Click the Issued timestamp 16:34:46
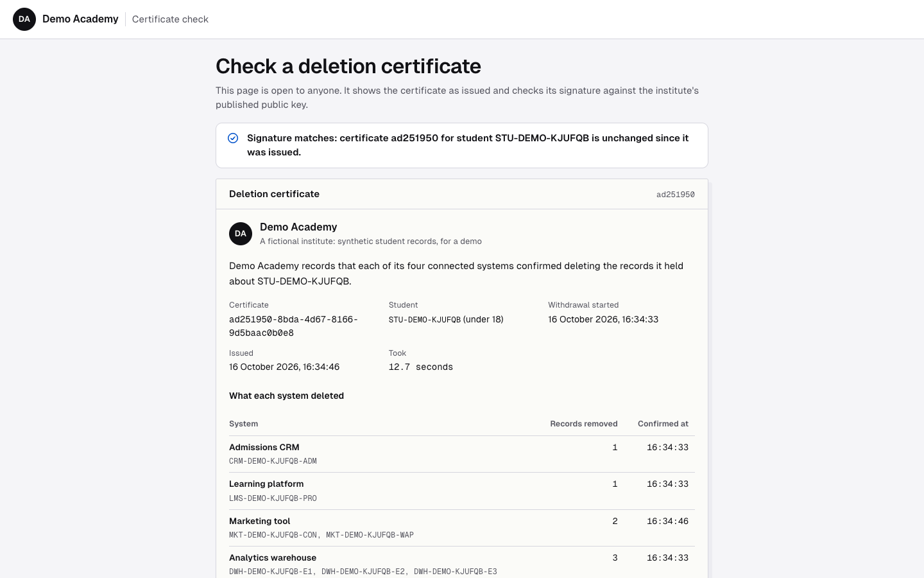Viewport: 924px width, 578px height. point(284,367)
